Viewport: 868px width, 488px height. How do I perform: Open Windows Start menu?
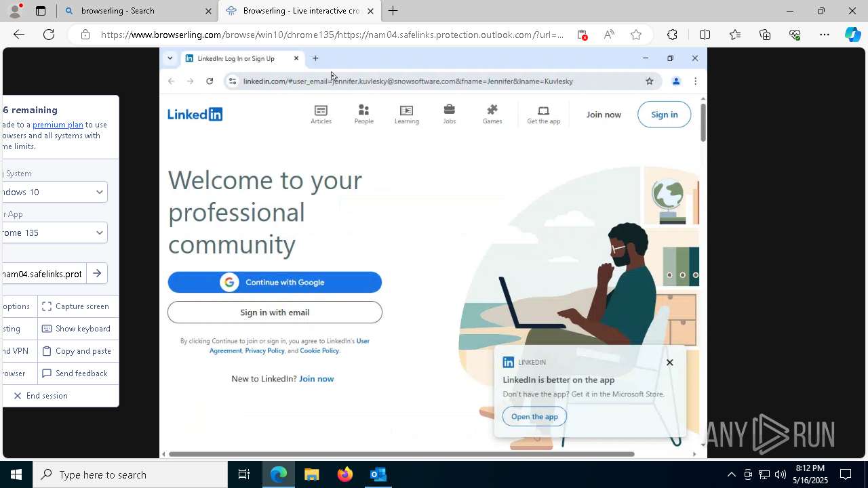pos(16,474)
